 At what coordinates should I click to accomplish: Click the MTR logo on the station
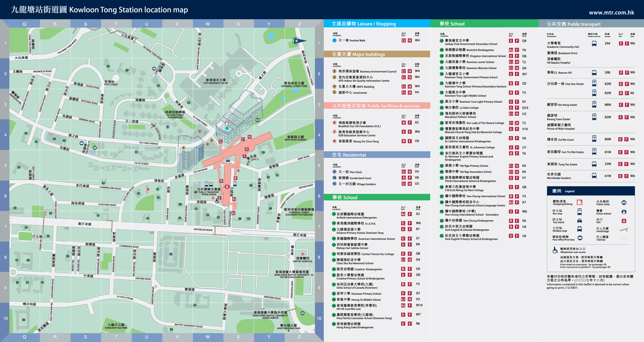[x=227, y=187]
